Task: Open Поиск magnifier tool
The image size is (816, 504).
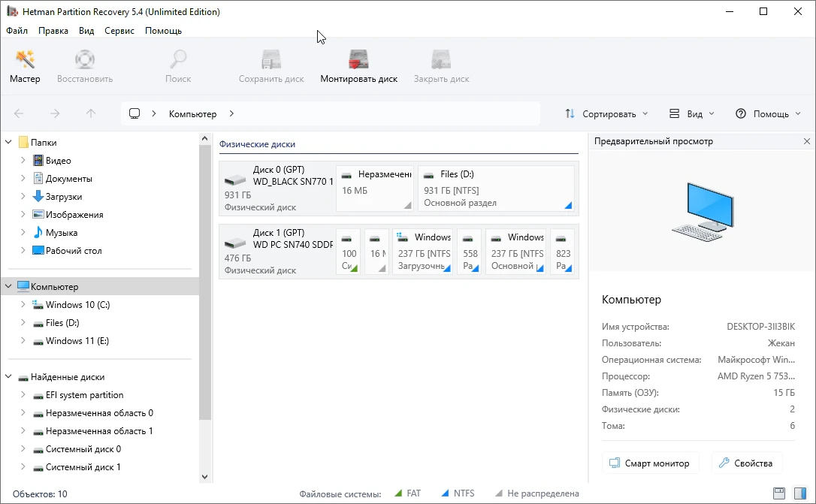Action: 178,66
